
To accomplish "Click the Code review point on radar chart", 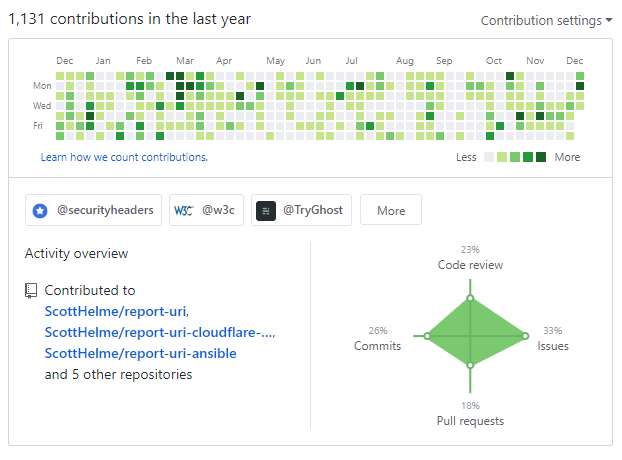I will tap(470, 298).
